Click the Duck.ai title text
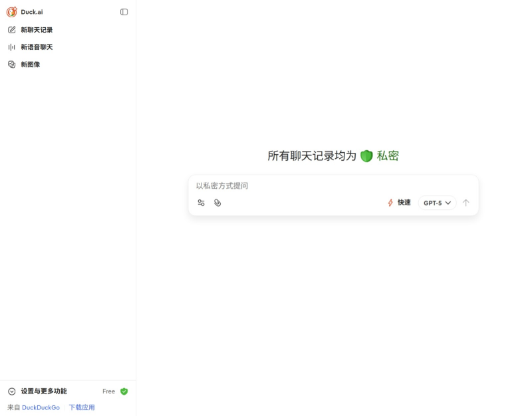The image size is (532, 416). pos(32,12)
